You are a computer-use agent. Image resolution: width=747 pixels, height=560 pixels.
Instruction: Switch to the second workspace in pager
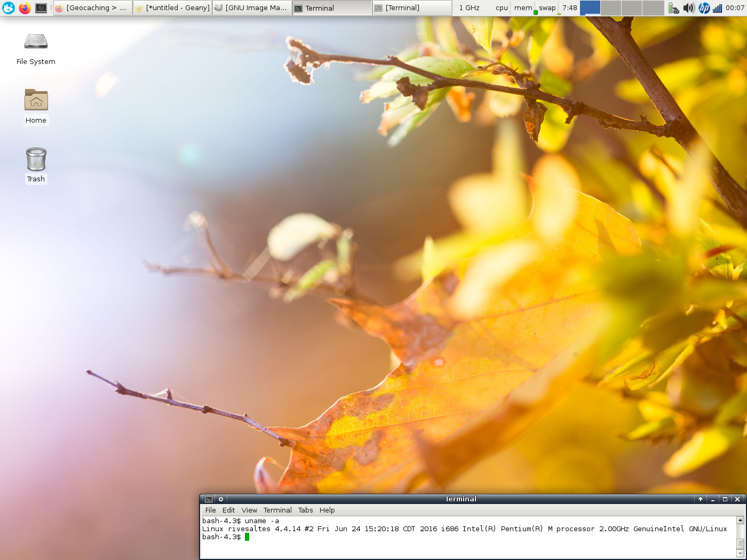point(611,8)
